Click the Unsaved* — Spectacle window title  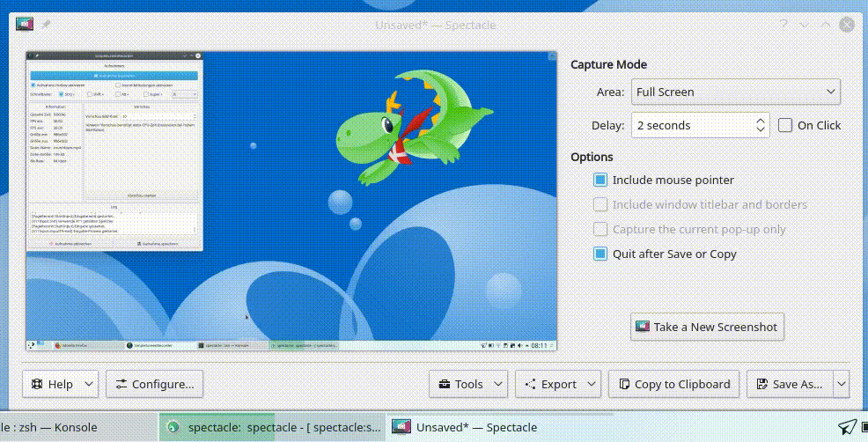pyautogui.click(x=435, y=25)
